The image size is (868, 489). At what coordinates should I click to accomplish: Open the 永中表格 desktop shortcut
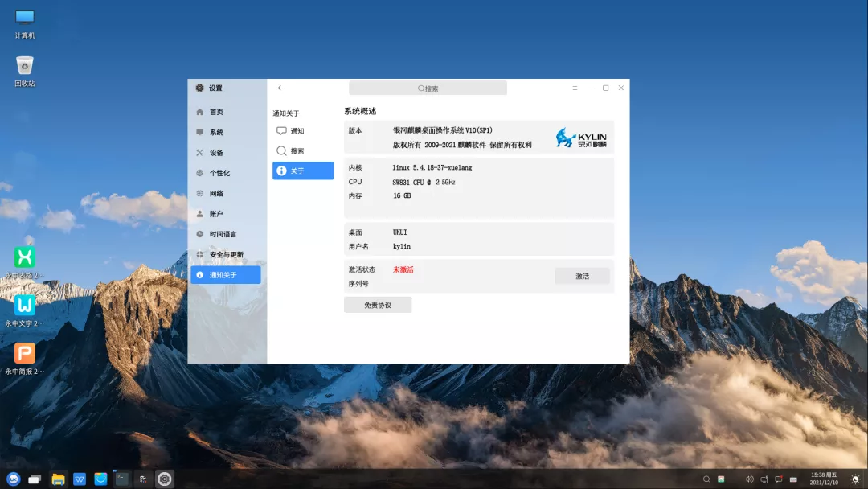point(24,263)
